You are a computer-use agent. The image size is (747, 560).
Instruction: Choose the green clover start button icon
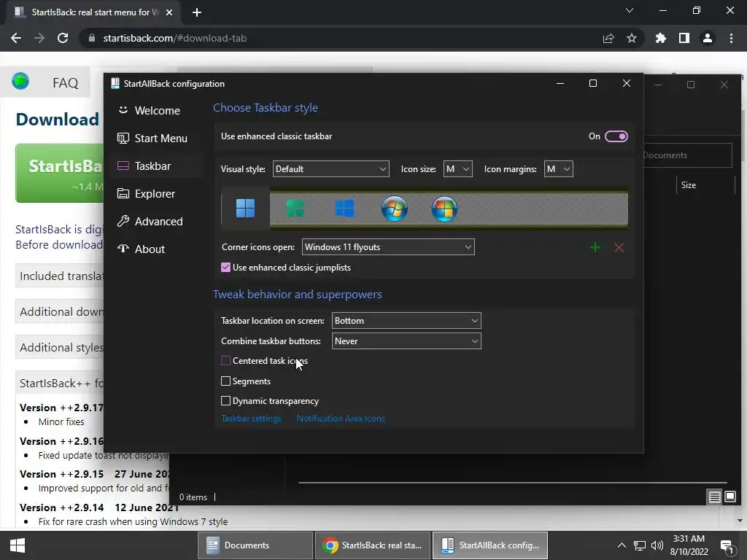(x=295, y=208)
